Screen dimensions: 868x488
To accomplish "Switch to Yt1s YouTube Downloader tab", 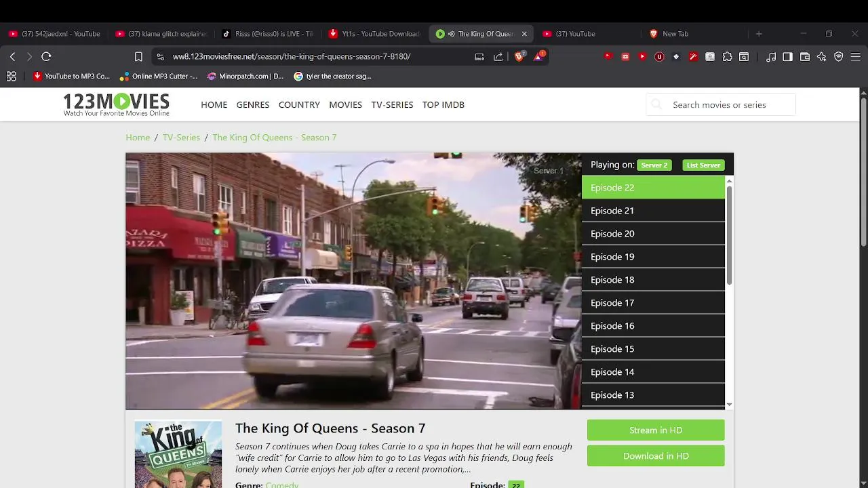I will [x=374, y=34].
